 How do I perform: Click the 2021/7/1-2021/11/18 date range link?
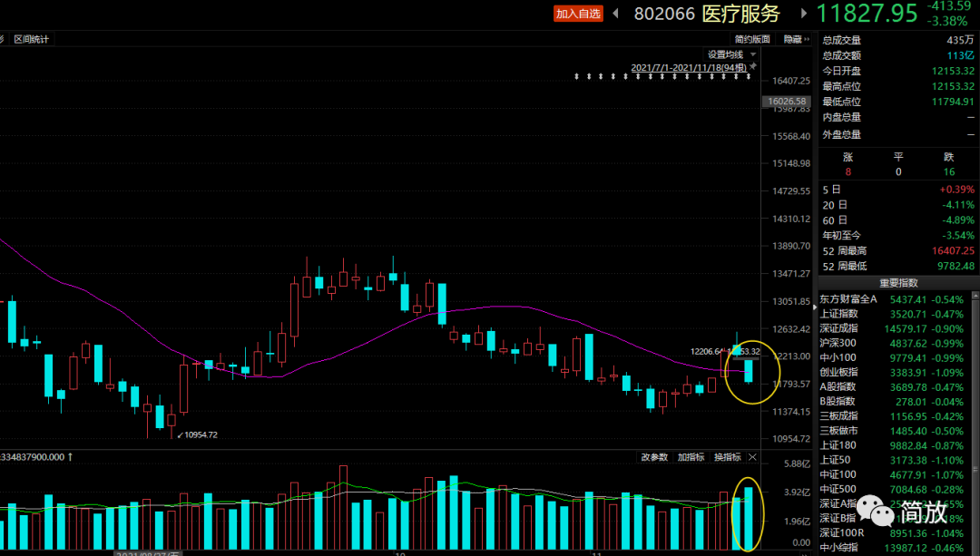688,67
